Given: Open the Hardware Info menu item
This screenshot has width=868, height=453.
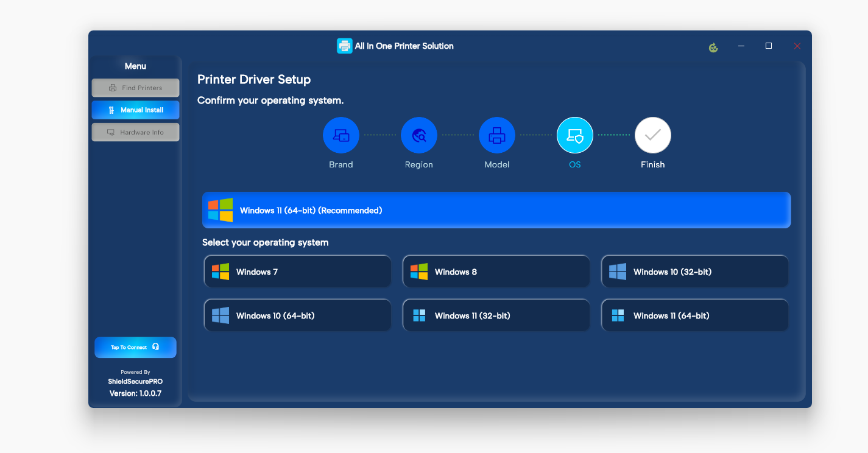Looking at the screenshot, I should tap(136, 132).
